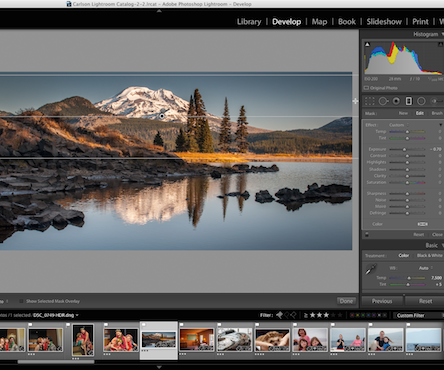Close the graduated filter panel
Viewport: 444px width, 370px height.
(437, 235)
